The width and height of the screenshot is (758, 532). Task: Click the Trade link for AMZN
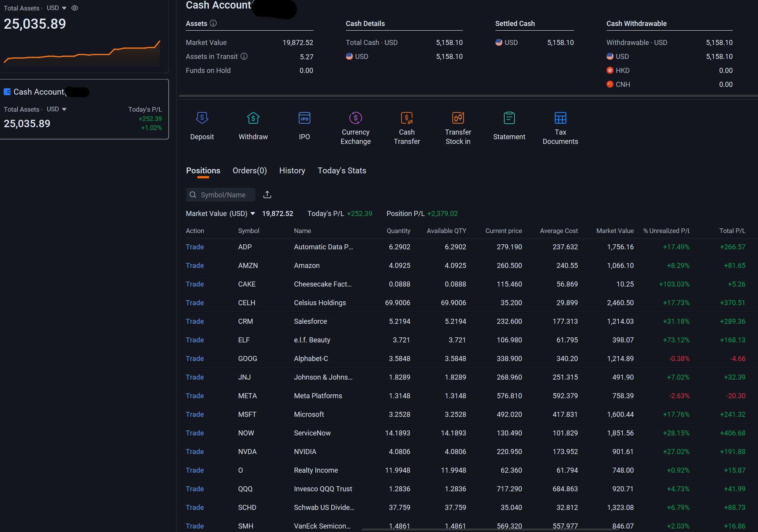(194, 265)
